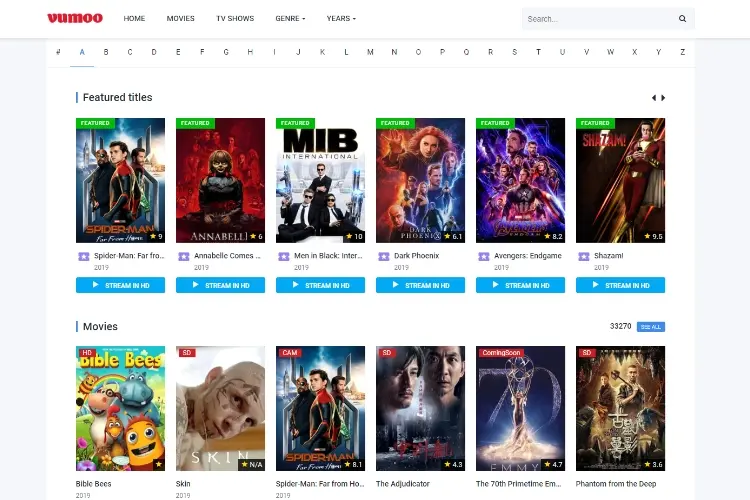Open the MIB International poster

(x=320, y=180)
